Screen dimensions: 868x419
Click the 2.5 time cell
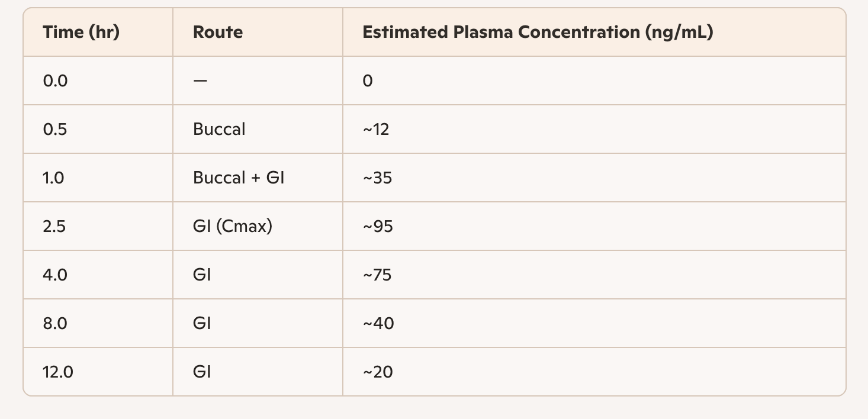pyautogui.click(x=54, y=227)
